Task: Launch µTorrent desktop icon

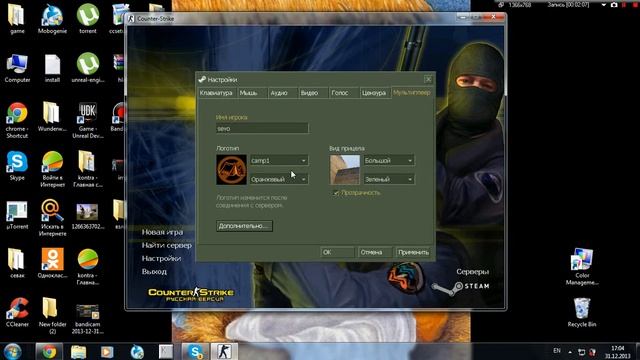Action: [x=17, y=215]
